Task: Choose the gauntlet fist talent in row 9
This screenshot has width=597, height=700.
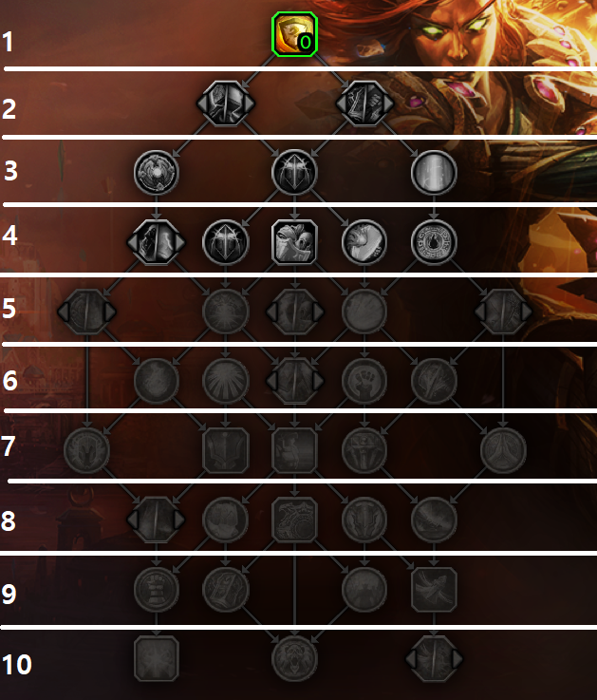Action: click(x=157, y=589)
